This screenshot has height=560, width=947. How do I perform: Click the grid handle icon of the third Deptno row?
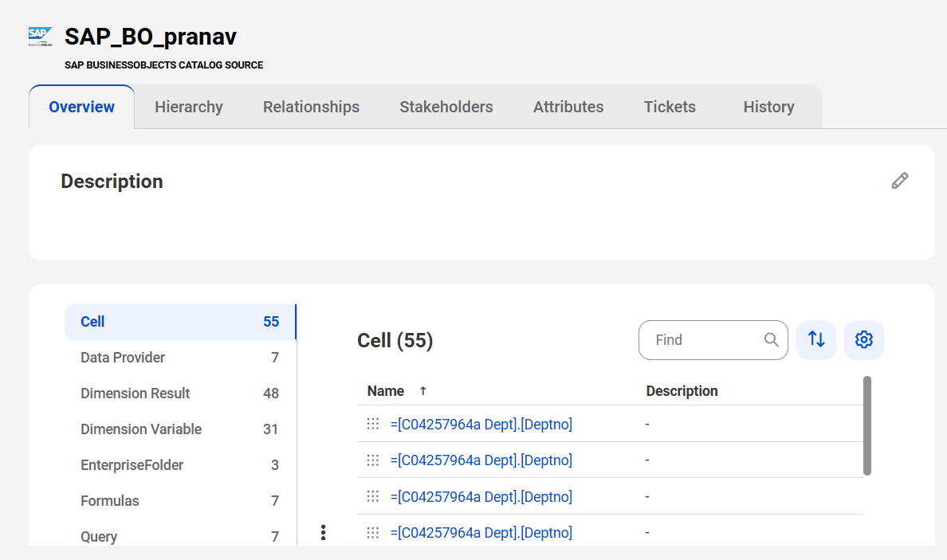coord(372,496)
